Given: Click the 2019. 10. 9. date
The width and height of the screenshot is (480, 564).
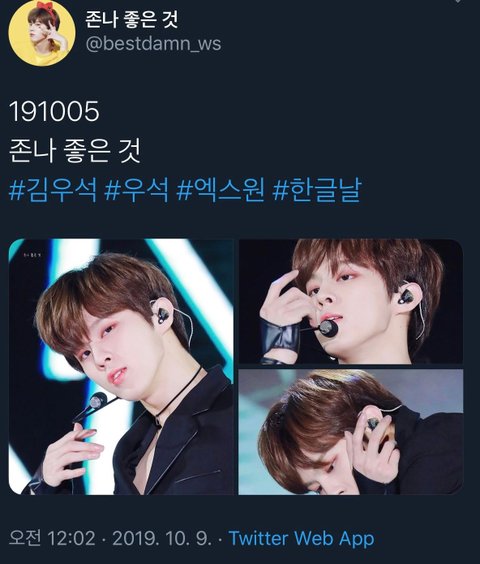Looking at the screenshot, I should tap(162, 538).
